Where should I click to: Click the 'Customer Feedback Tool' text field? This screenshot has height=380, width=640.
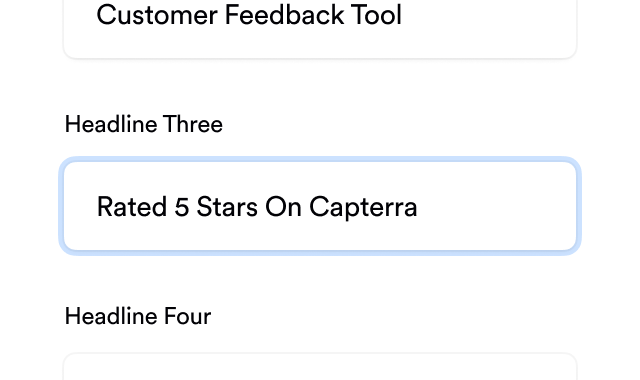(320, 24)
